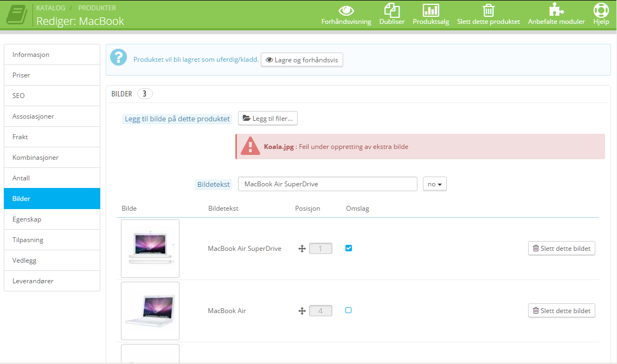The image size is (617, 364).
Task: Click the green catalog book icon
Action: (17, 15)
